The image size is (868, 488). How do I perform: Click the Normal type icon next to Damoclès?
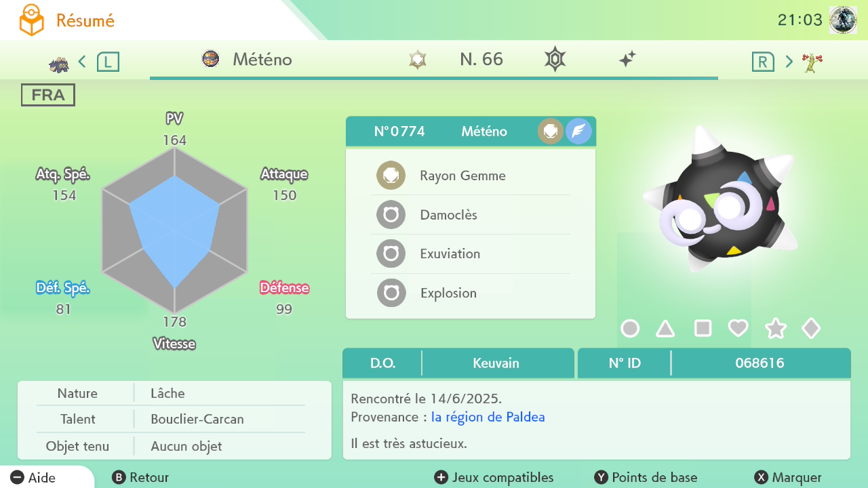click(x=391, y=215)
